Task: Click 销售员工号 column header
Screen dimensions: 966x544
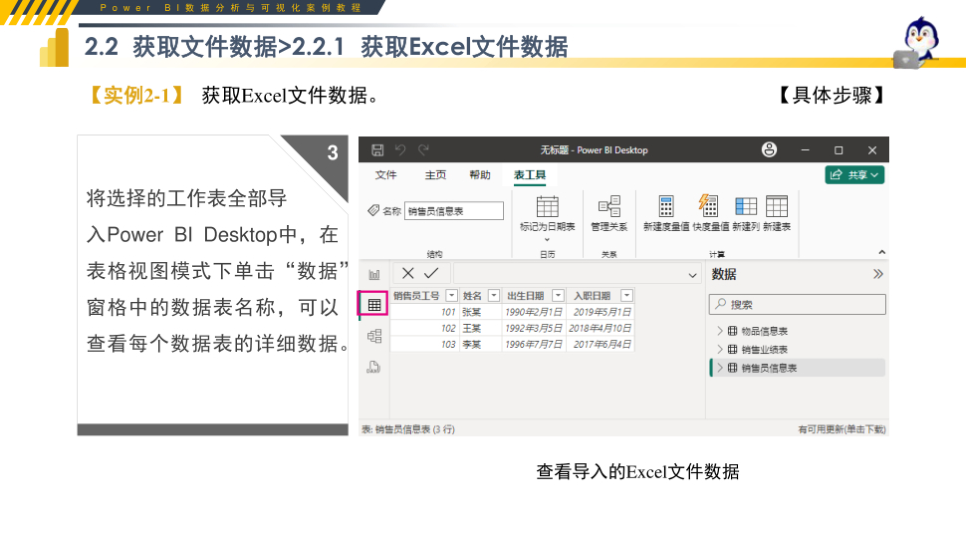Action: (425, 296)
